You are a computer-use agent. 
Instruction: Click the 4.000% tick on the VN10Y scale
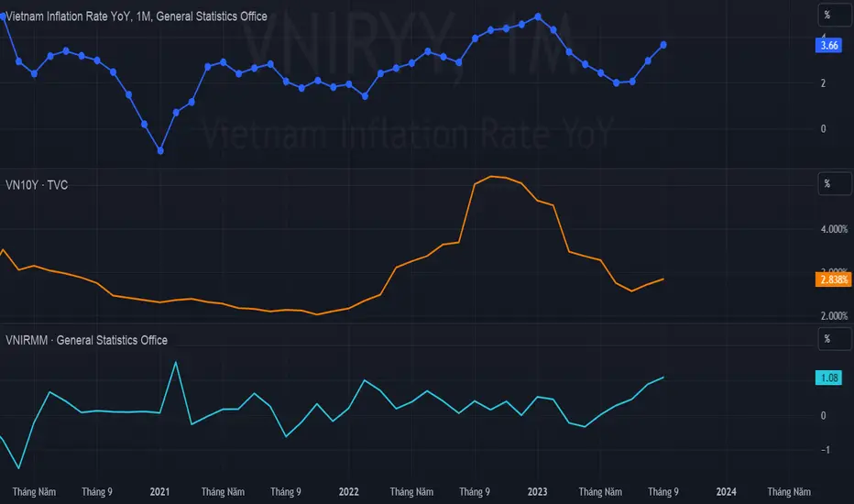click(x=834, y=229)
